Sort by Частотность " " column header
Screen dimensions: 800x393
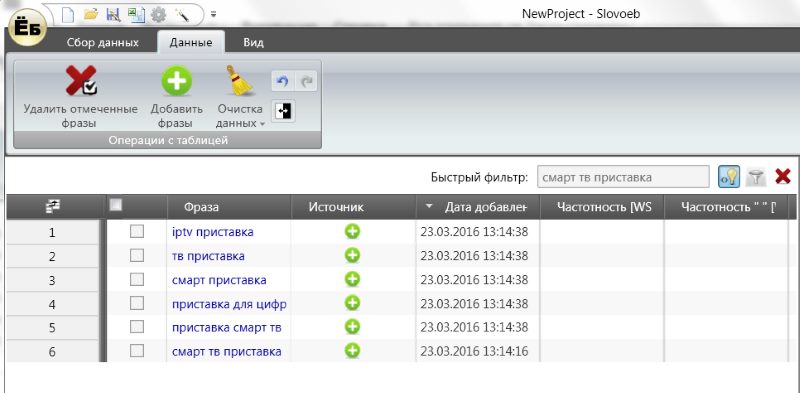pyautogui.click(x=726, y=207)
